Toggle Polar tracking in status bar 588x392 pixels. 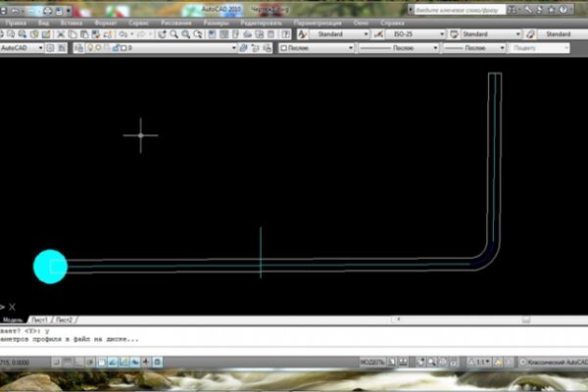[90, 362]
